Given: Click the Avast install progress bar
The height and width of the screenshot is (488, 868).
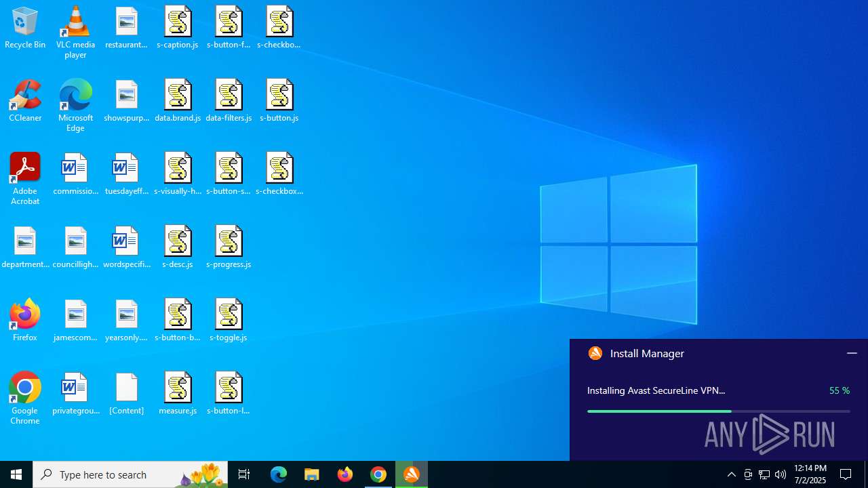Looking at the screenshot, I should click(718, 411).
